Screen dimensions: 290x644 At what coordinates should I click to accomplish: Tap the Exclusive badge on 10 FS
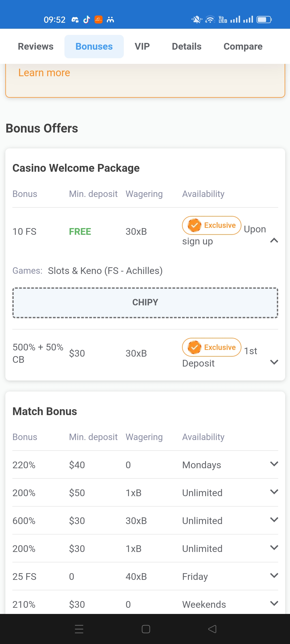pos(212,225)
